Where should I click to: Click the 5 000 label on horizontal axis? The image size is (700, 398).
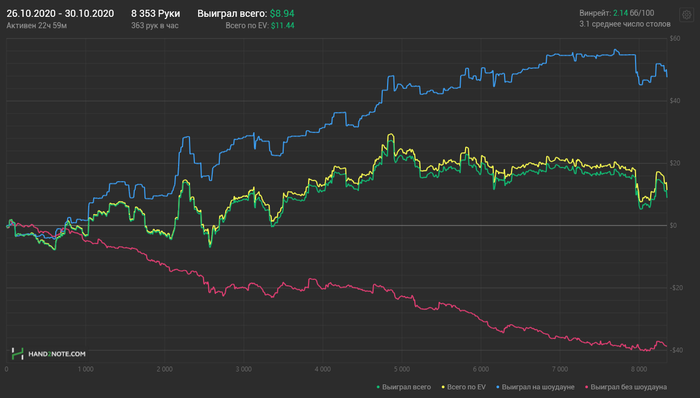tap(401, 369)
